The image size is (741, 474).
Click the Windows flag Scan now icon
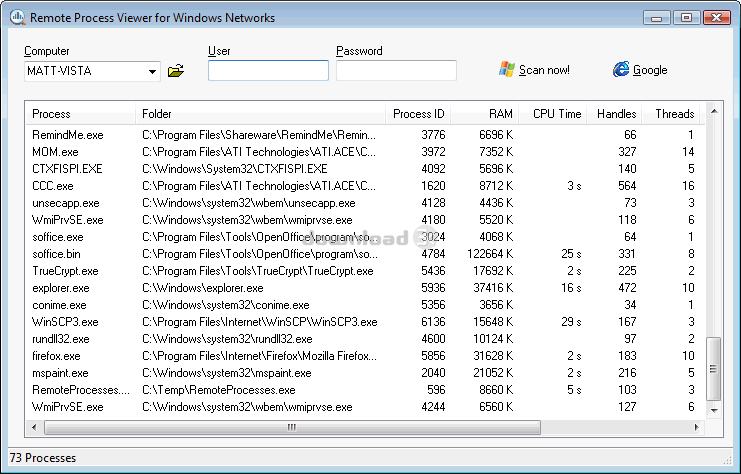507,70
